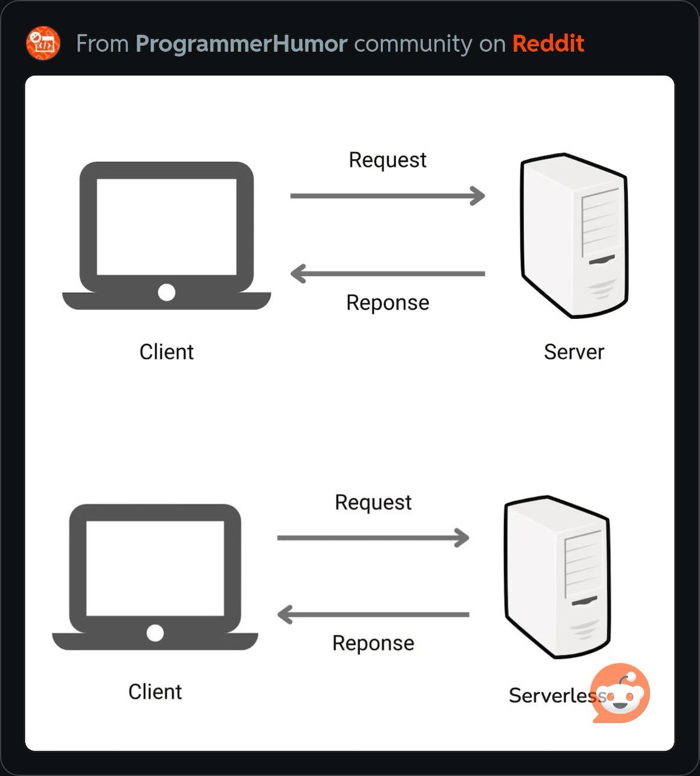This screenshot has height=776, width=700.
Task: Click the ProgrammerHumor community avatar icon
Action: pos(43,44)
